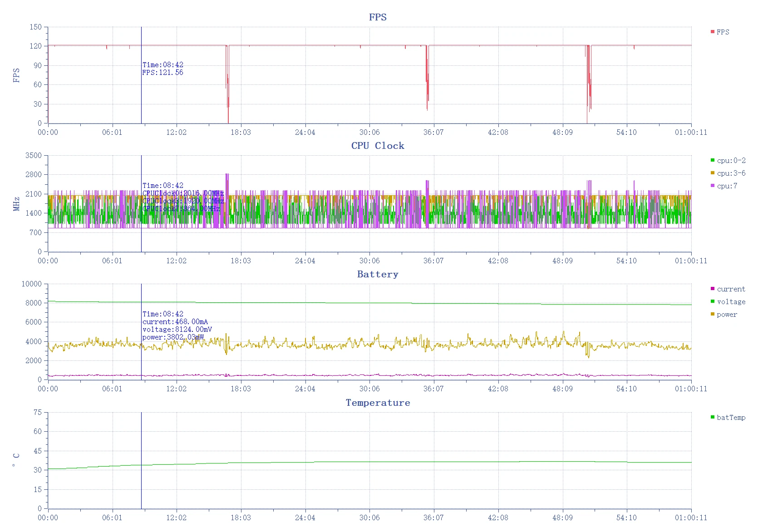Image resolution: width=758 pixels, height=532 pixels.
Task: Click the FPS chart title
Action: click(378, 17)
